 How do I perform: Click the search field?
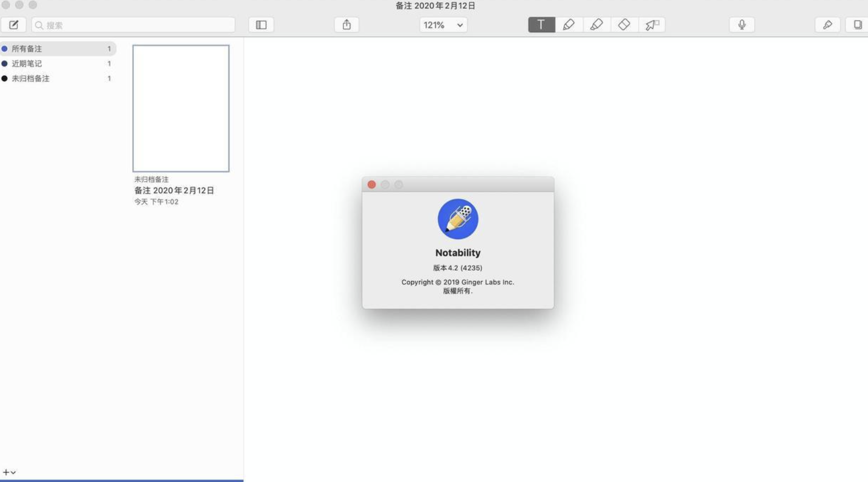[x=133, y=25]
